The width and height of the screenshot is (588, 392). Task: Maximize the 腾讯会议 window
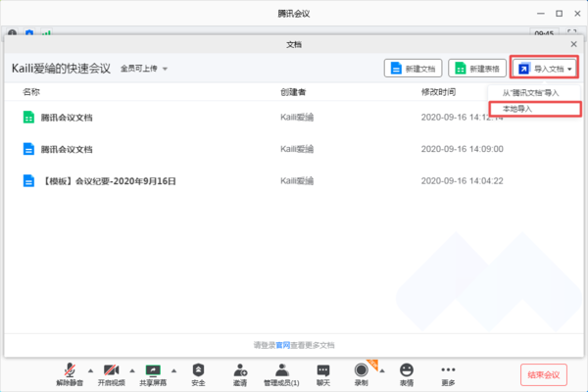point(559,14)
